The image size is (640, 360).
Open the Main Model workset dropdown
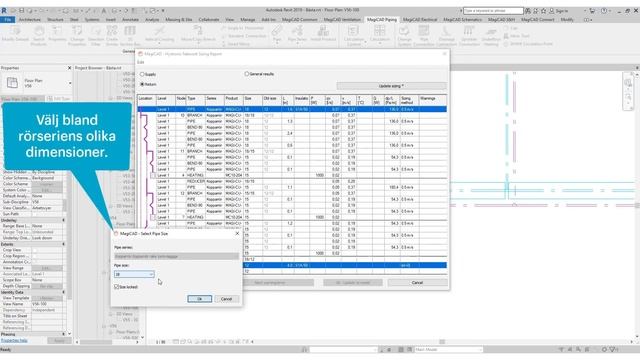click(x=449, y=350)
